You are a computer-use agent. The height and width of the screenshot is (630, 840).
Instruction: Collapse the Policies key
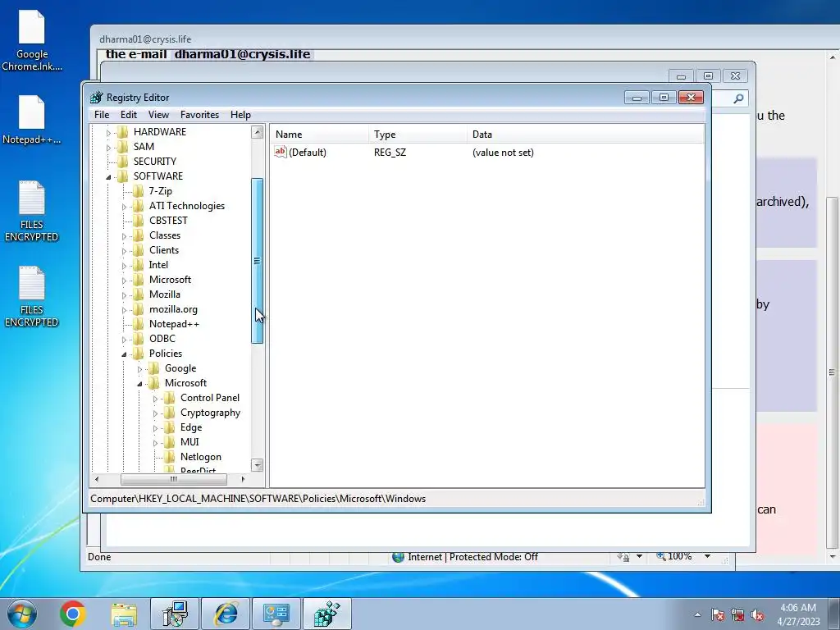[x=124, y=354]
